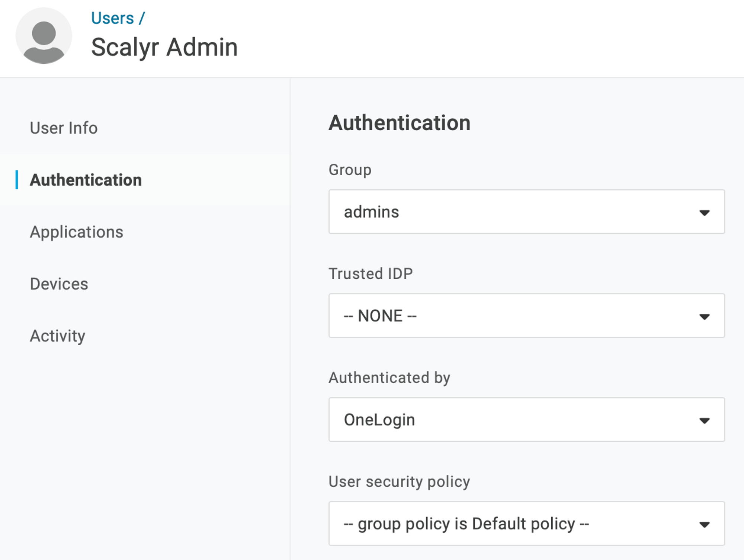This screenshot has width=744, height=560.
Task: View the Activity section
Action: tap(57, 336)
